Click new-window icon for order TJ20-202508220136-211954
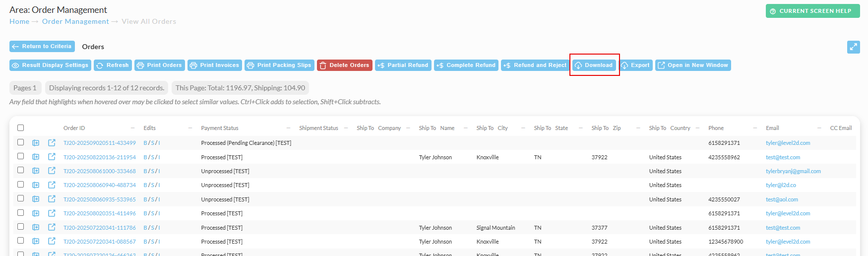The width and height of the screenshot is (868, 256). (52, 157)
